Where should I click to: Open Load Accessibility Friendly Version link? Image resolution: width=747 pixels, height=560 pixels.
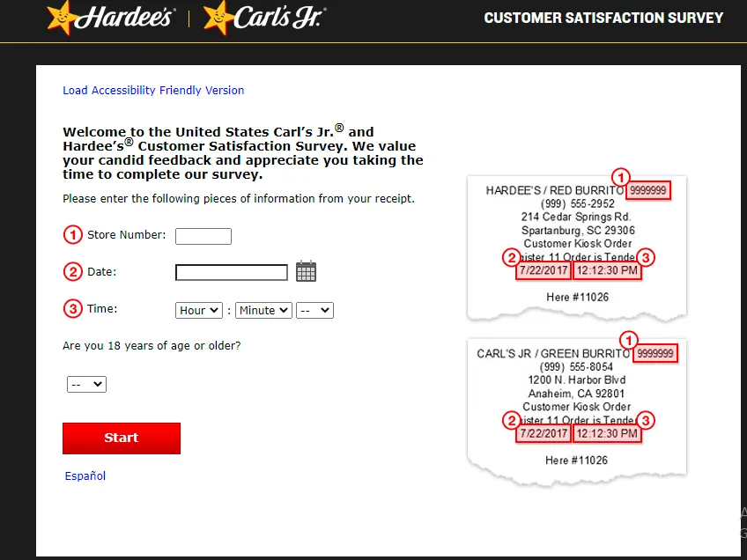coord(153,91)
